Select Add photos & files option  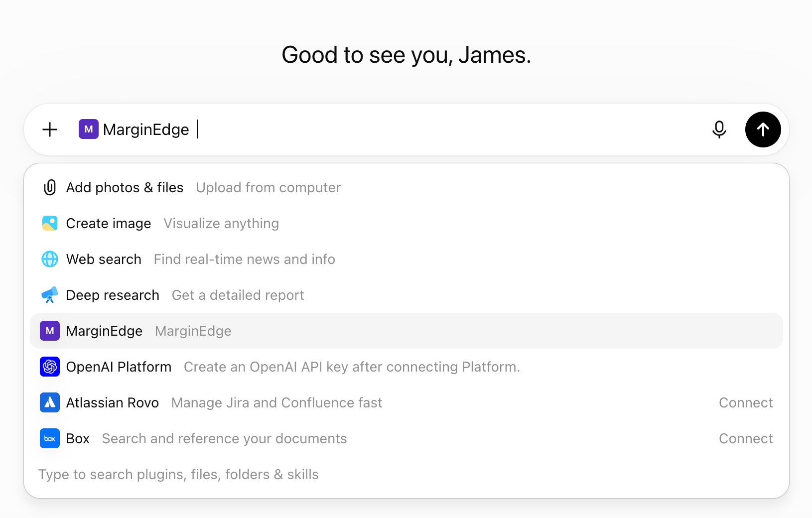pyautogui.click(x=406, y=187)
